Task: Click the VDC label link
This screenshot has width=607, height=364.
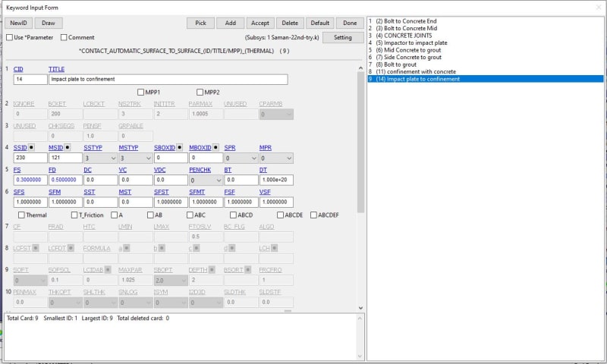Action: (x=160, y=170)
